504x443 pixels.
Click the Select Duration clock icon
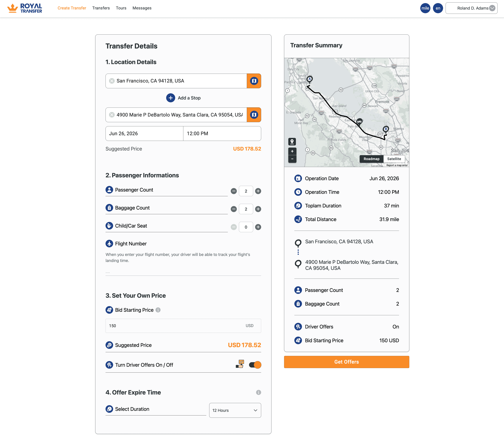coord(109,409)
